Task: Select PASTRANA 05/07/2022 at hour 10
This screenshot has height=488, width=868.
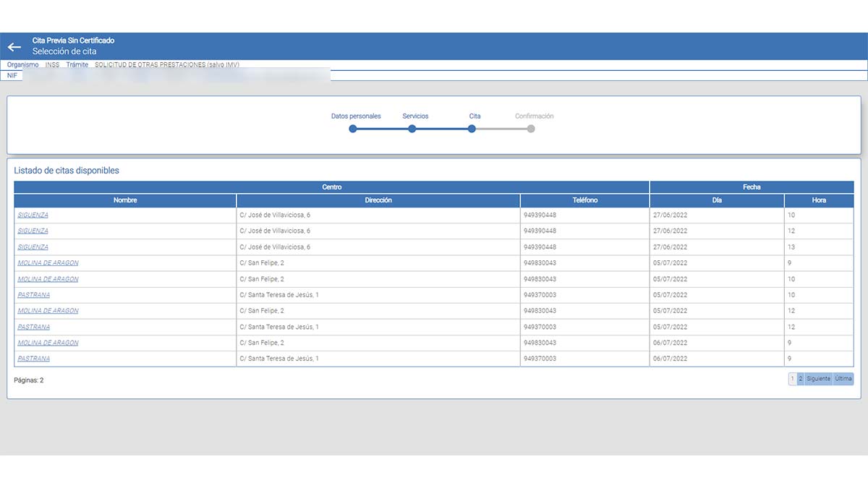Action: 34,295
